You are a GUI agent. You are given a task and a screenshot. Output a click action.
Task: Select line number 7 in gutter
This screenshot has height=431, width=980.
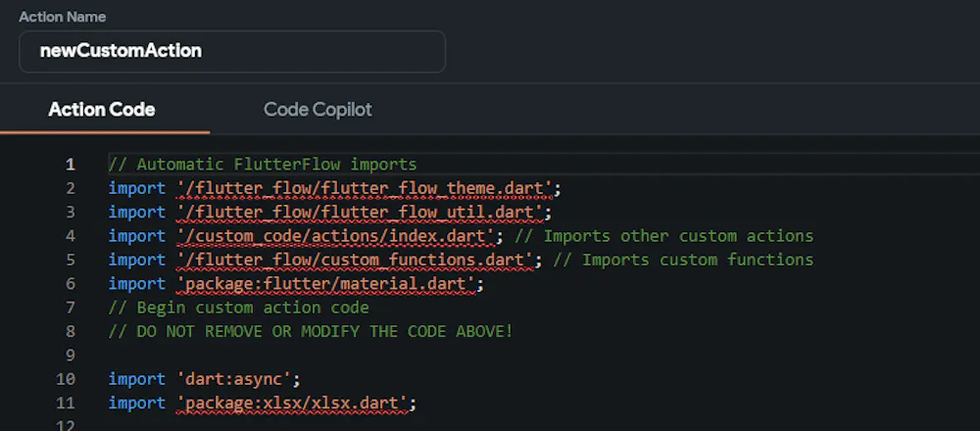point(70,308)
